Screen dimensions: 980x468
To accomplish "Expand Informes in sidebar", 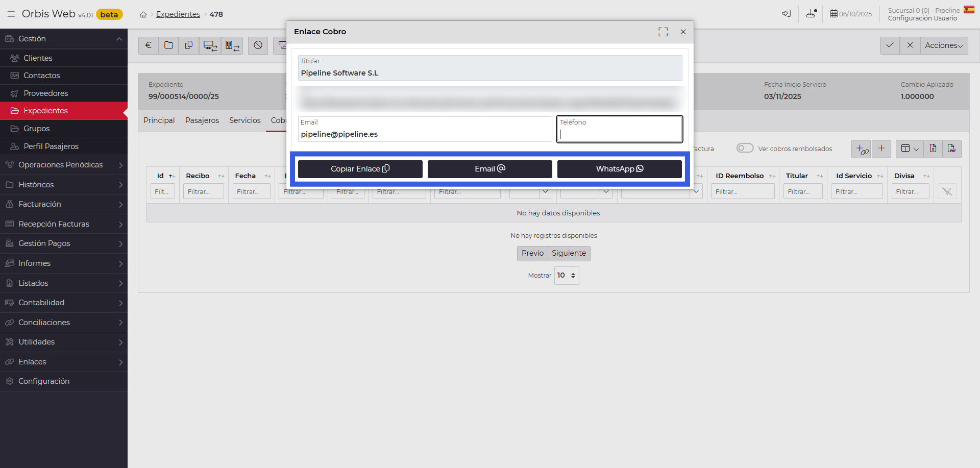I will pyautogui.click(x=64, y=263).
